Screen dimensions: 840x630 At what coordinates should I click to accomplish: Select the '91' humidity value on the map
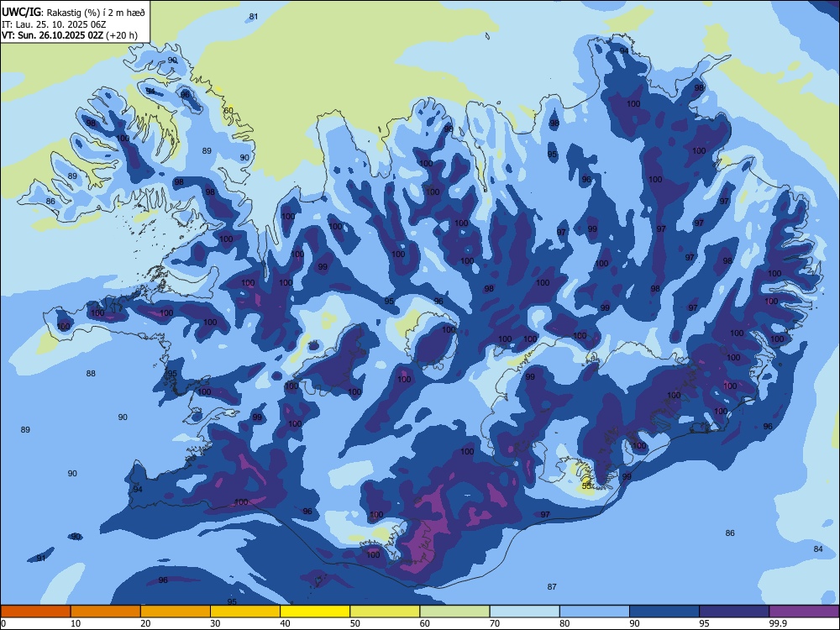click(x=41, y=559)
